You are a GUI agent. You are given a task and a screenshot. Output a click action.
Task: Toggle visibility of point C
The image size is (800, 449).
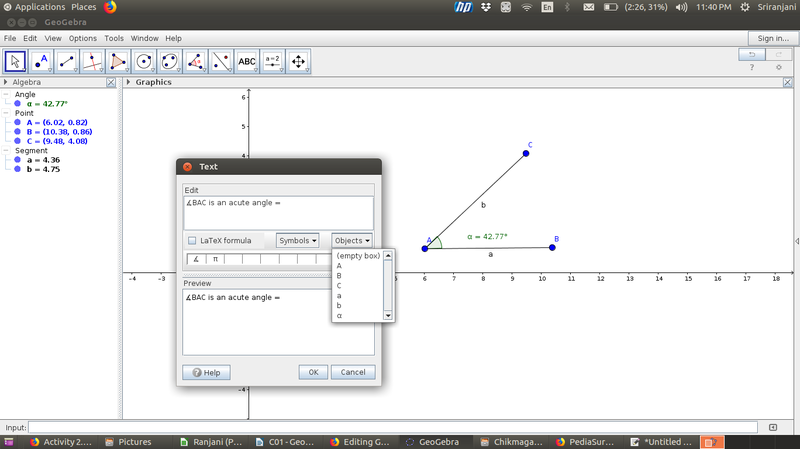17,141
